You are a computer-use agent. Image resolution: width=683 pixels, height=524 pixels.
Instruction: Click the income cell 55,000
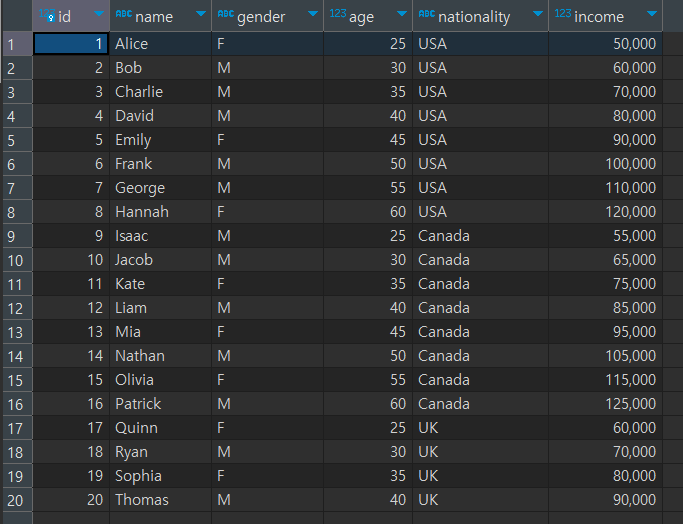605,236
